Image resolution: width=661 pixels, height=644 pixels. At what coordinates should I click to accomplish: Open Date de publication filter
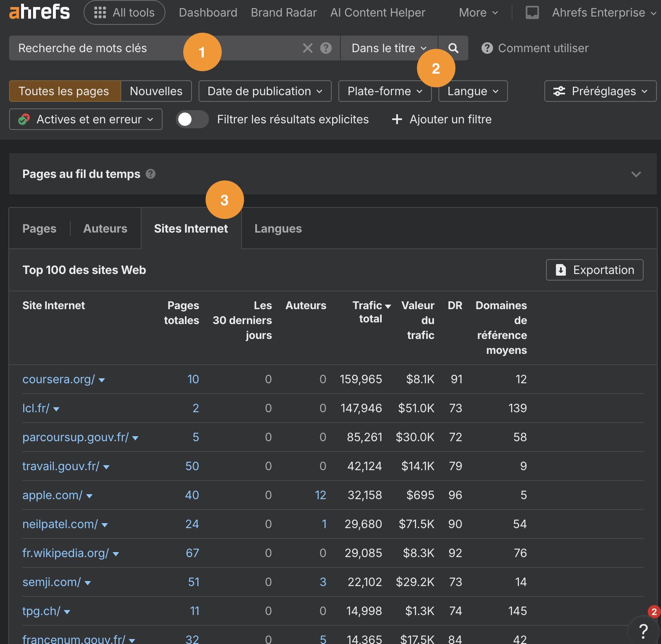pos(265,91)
